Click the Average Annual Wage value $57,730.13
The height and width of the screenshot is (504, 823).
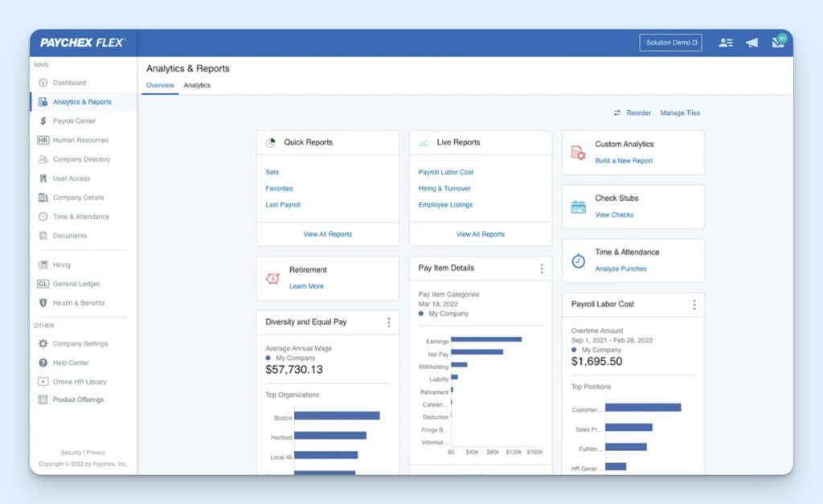click(x=294, y=370)
